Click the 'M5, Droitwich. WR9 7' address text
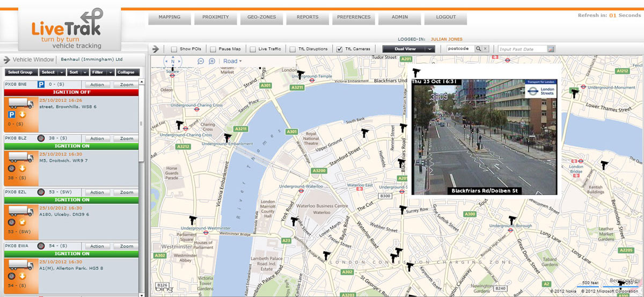Screen dimensions: 644x297 63,160
